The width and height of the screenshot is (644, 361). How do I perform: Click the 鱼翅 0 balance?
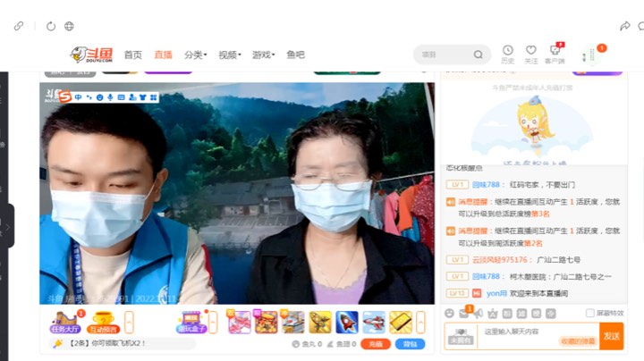(342, 344)
